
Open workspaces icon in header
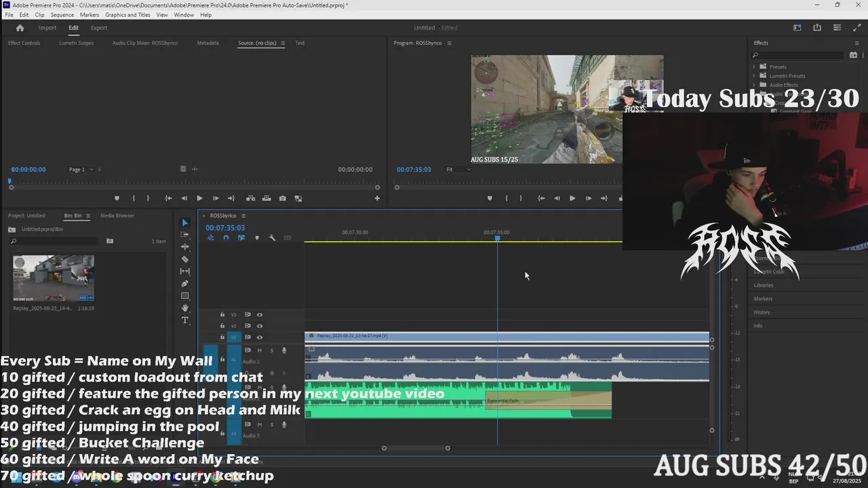(797, 28)
